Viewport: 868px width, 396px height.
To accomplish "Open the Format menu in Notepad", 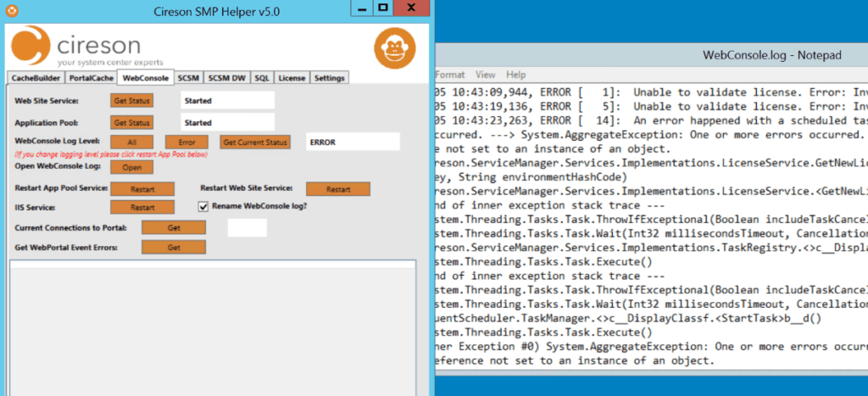I will 450,75.
